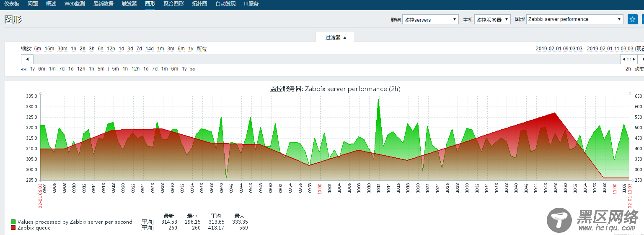Open the 群组 dropdown showing 监控servers
Viewport: 644px width, 235px height.
[x=430, y=19]
